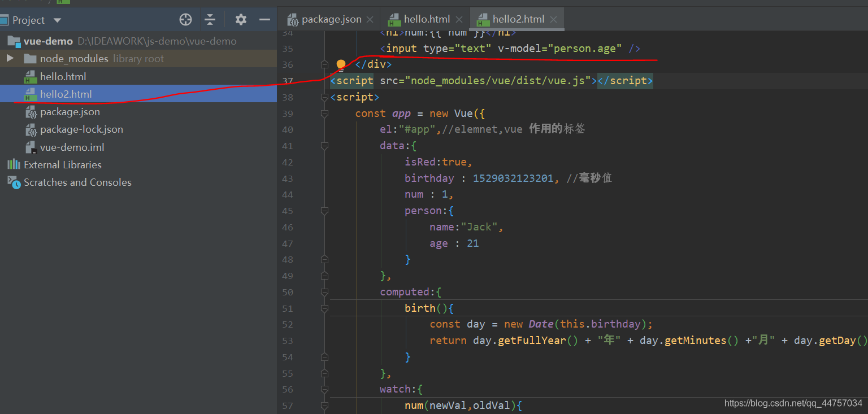Fold the computed block at line 50
This screenshot has width=868, height=414.
pyautogui.click(x=324, y=292)
